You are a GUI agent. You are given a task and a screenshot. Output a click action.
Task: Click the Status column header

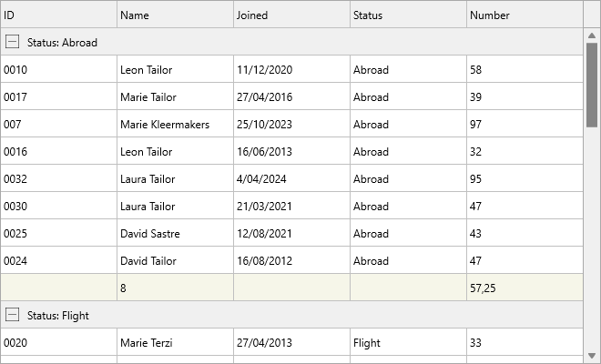pyautogui.click(x=408, y=15)
